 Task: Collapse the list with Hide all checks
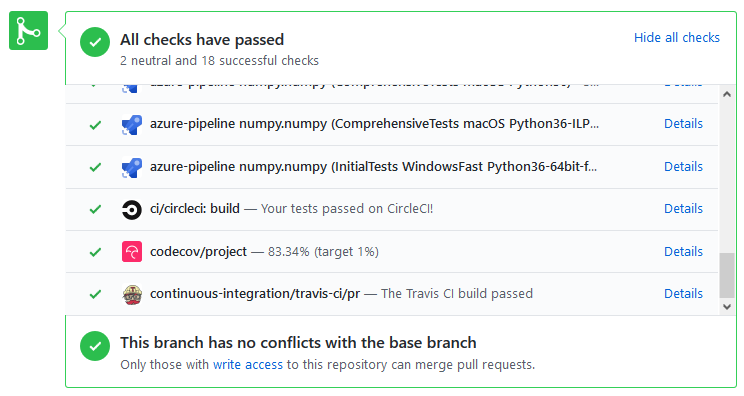click(677, 37)
